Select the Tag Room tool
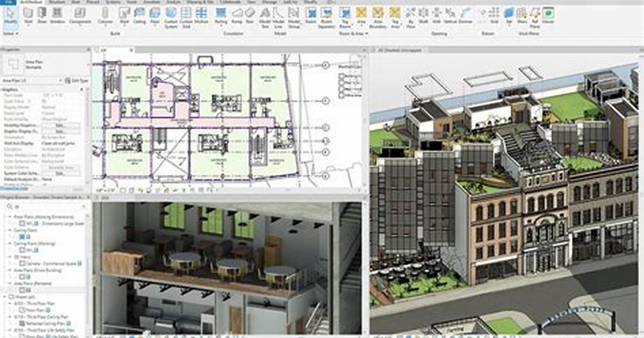The image size is (644, 338). click(345, 18)
